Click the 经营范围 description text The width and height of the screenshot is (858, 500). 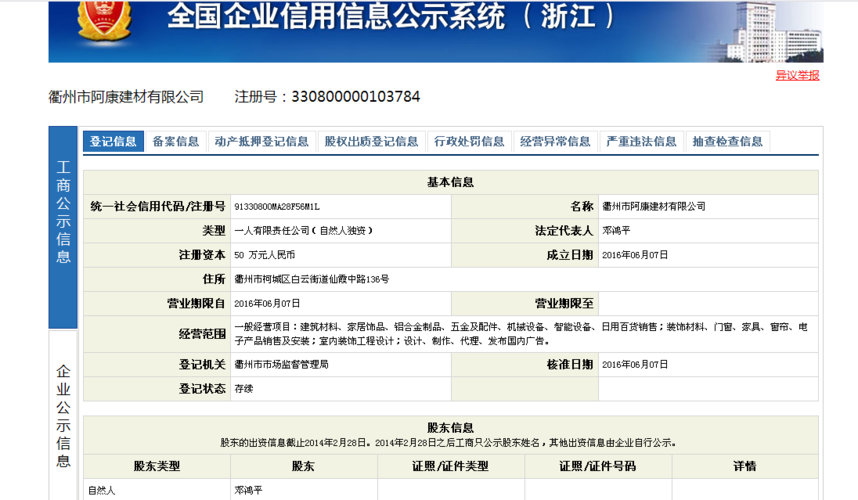521,334
